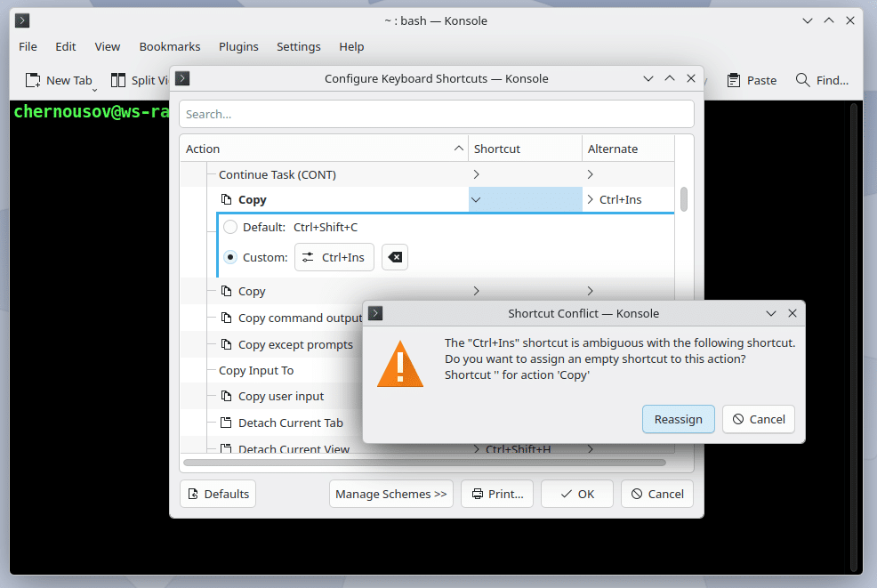Click the Split View toolbar icon

pos(118,81)
